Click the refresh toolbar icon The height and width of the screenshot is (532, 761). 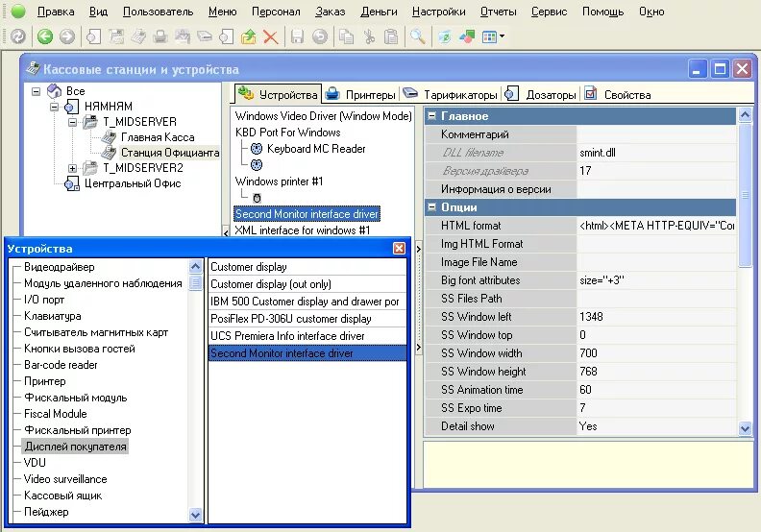pyautogui.click(x=18, y=36)
